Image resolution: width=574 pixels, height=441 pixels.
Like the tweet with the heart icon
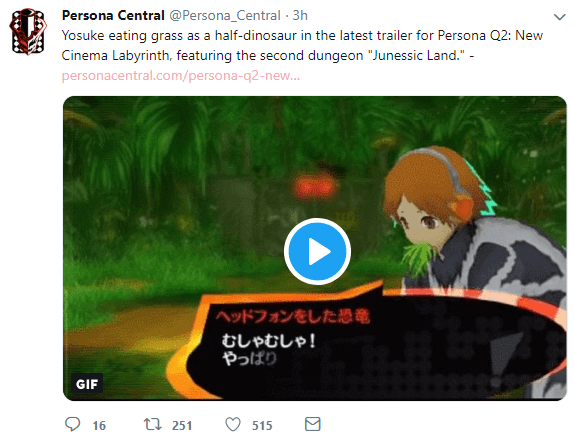click(233, 425)
